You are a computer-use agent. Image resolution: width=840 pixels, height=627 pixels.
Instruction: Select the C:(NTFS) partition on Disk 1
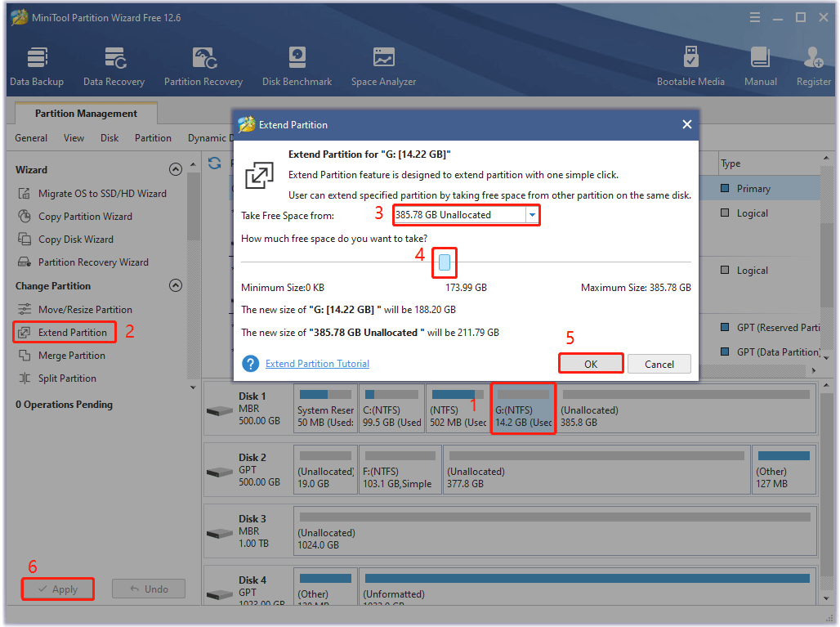coord(391,409)
